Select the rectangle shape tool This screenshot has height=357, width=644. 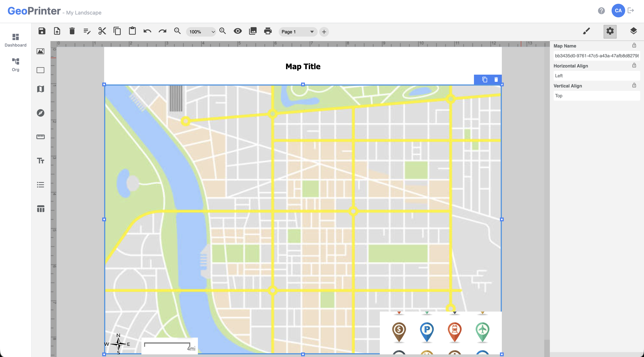40,70
